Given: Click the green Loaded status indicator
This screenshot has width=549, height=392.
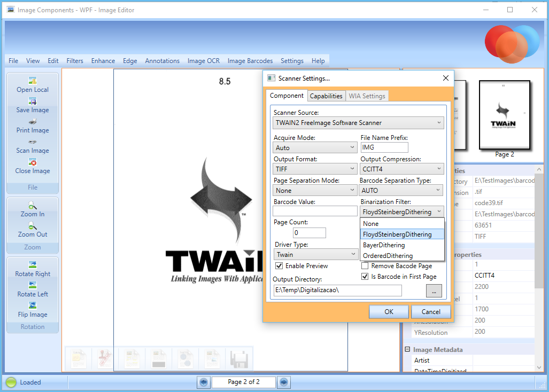Looking at the screenshot, I should point(11,382).
